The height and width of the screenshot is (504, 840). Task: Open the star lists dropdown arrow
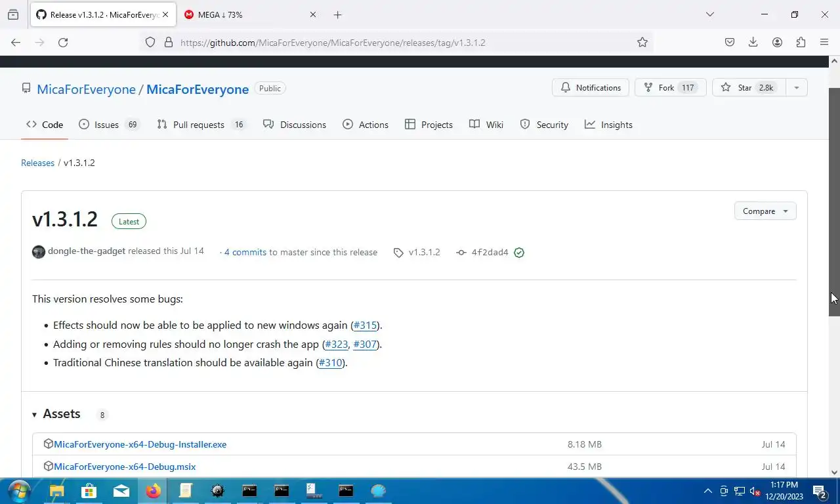796,87
